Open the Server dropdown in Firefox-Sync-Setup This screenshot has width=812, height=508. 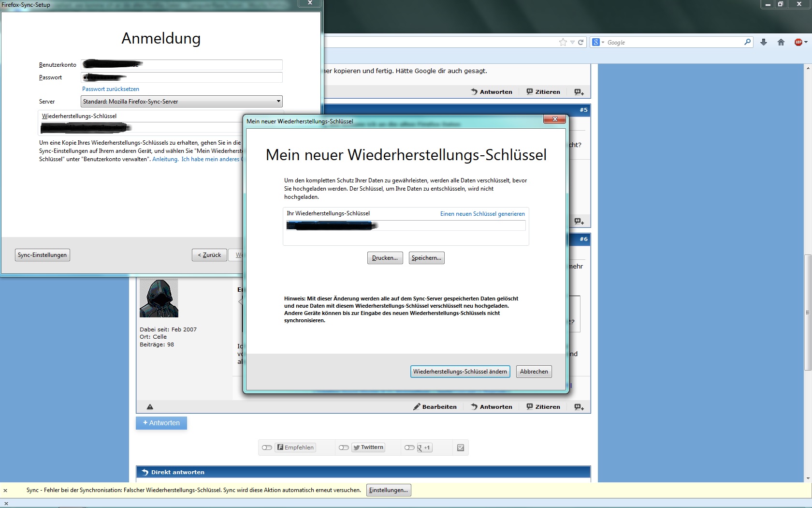(181, 101)
